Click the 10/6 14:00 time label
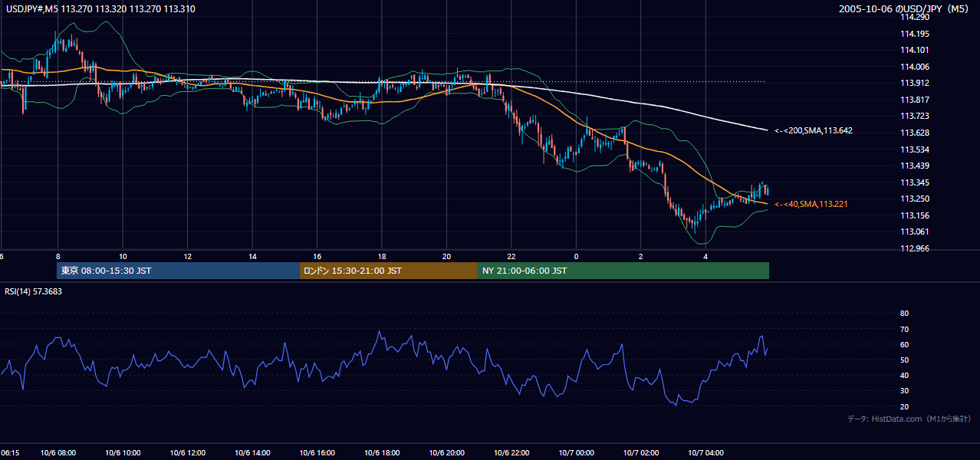 252,453
